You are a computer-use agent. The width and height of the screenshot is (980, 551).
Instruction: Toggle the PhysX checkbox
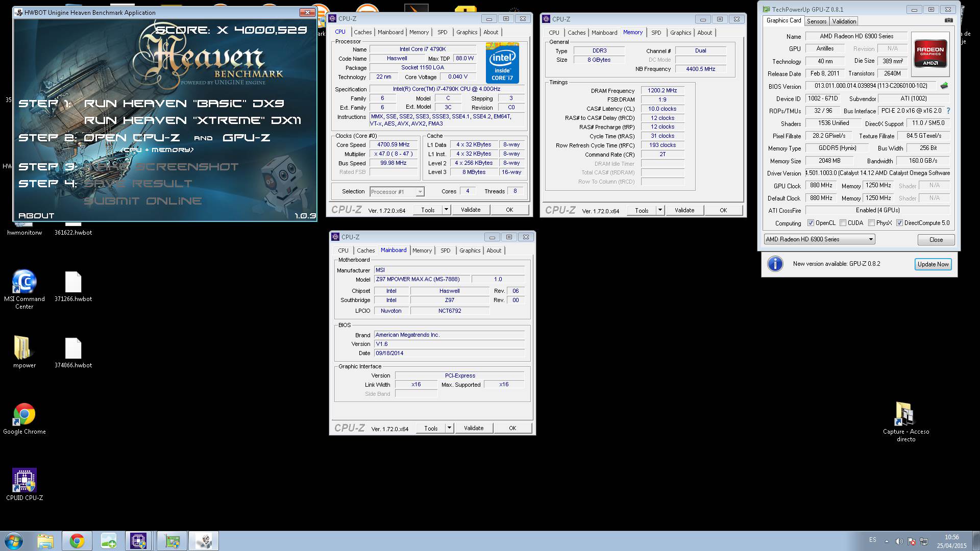pyautogui.click(x=871, y=223)
